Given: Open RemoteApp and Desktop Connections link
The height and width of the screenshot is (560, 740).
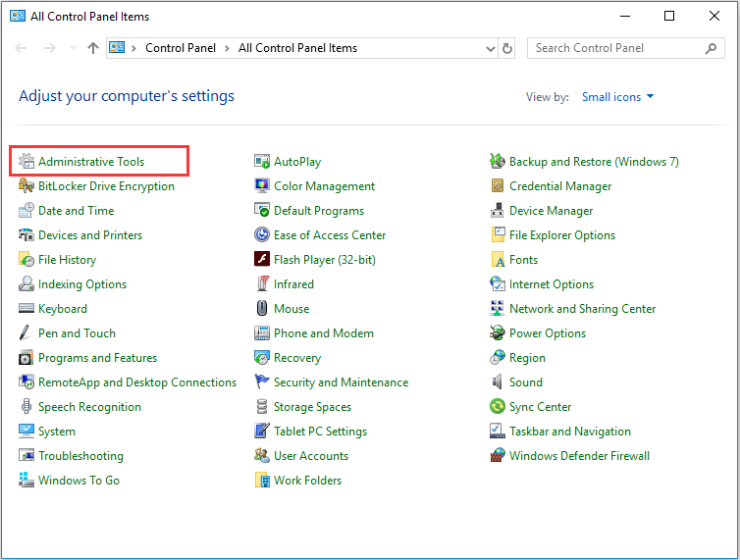Looking at the screenshot, I should 137,382.
